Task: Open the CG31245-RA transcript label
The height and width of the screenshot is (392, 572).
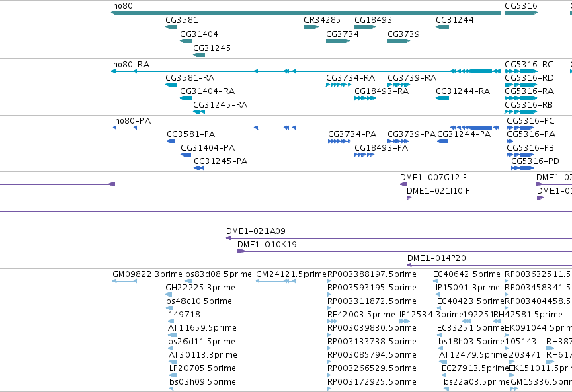Action: coord(220,105)
